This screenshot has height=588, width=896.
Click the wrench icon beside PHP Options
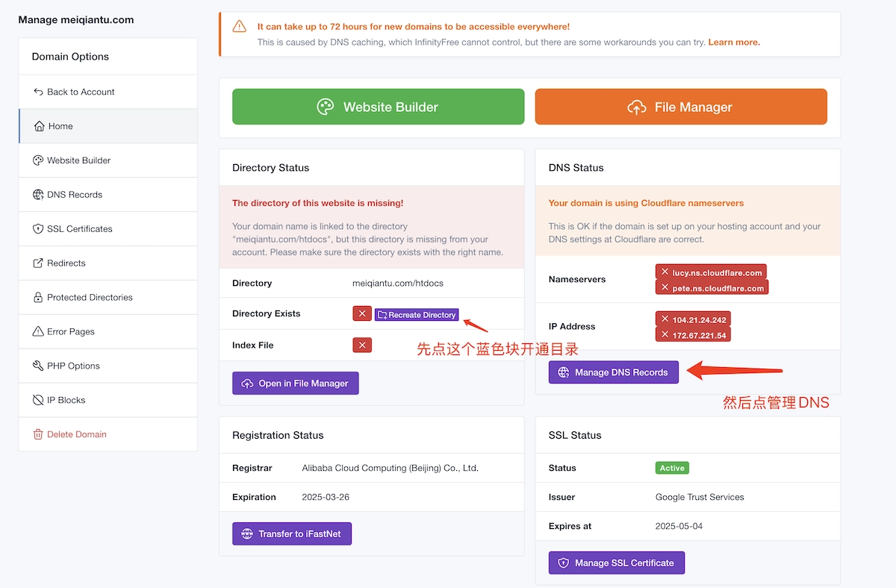pos(38,366)
